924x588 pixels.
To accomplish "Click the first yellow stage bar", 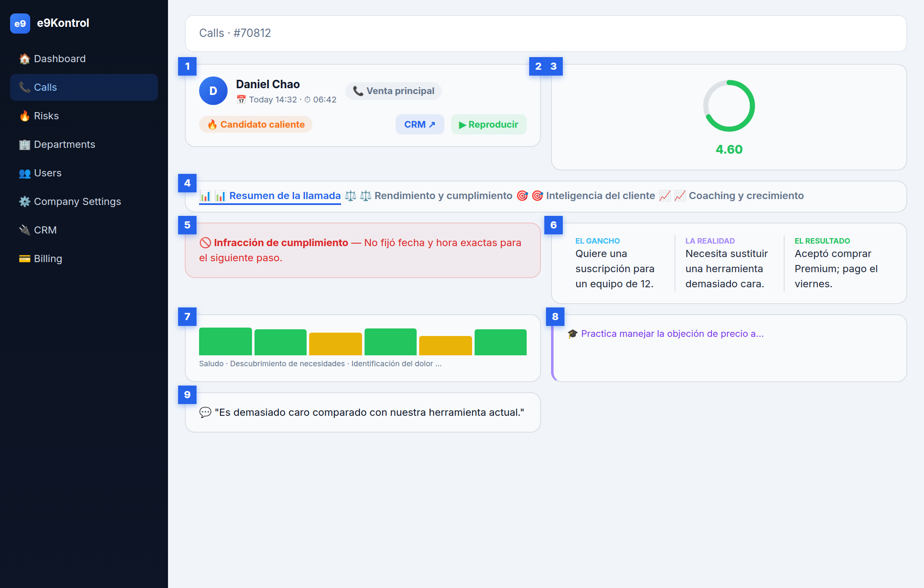I will 336,344.
